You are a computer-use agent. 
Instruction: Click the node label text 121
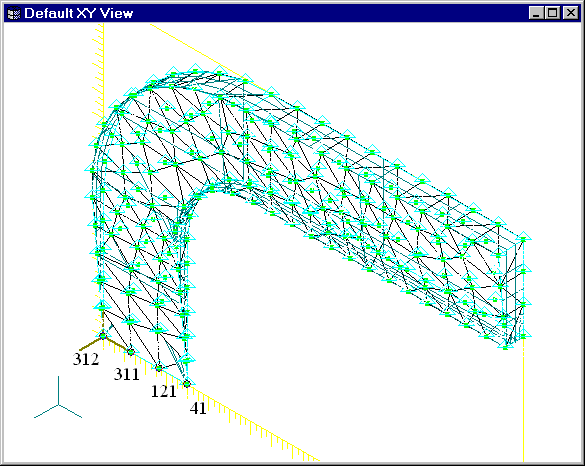[163, 391]
